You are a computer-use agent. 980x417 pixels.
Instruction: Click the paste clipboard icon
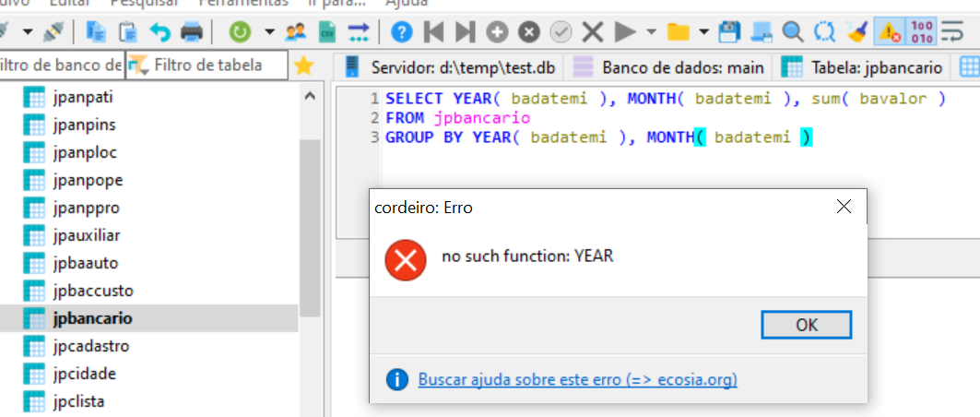(128, 31)
